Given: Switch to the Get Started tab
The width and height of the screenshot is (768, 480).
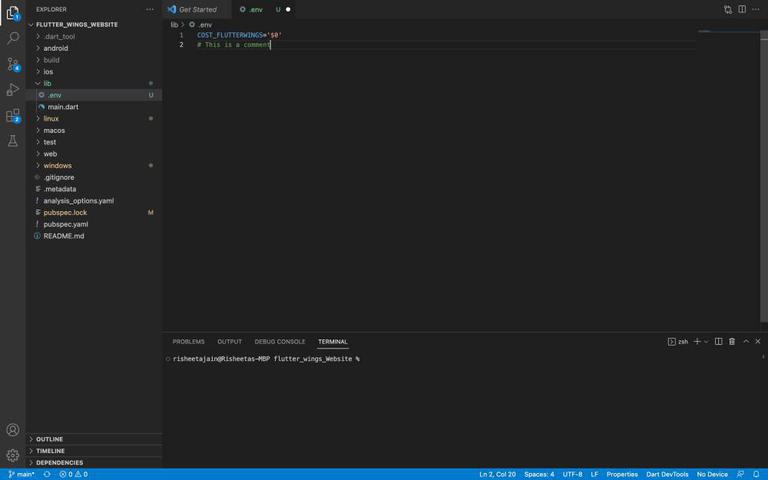Looking at the screenshot, I should 197,9.
